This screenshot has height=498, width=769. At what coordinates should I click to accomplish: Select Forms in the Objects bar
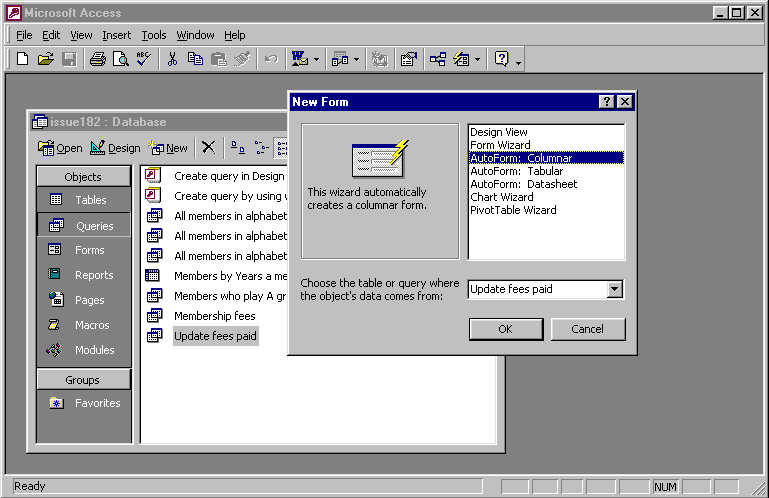(83, 250)
